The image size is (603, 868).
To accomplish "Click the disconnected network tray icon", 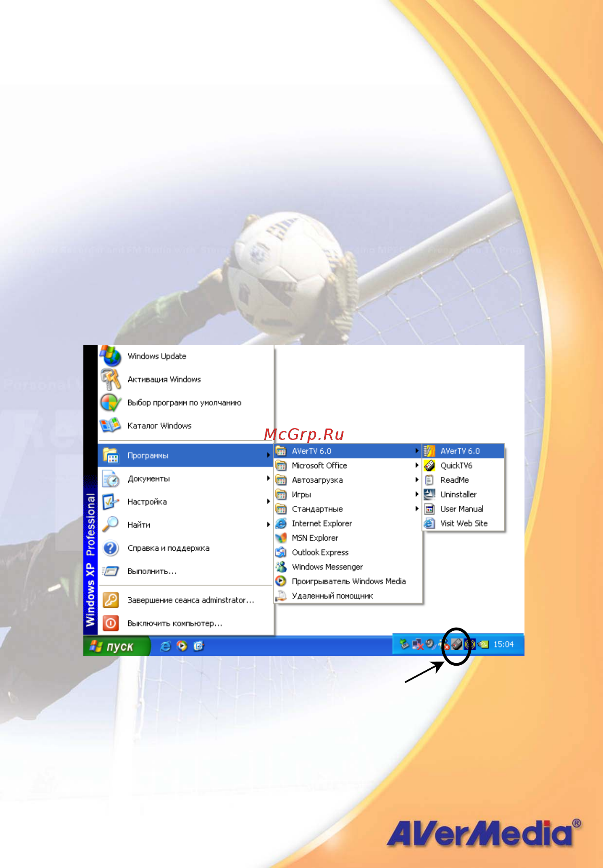I will tap(418, 644).
